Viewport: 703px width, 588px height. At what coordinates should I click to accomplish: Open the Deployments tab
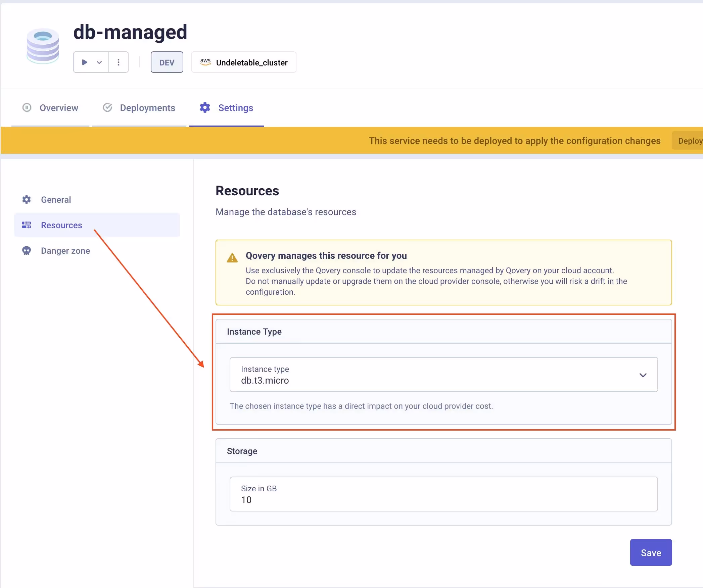click(147, 108)
